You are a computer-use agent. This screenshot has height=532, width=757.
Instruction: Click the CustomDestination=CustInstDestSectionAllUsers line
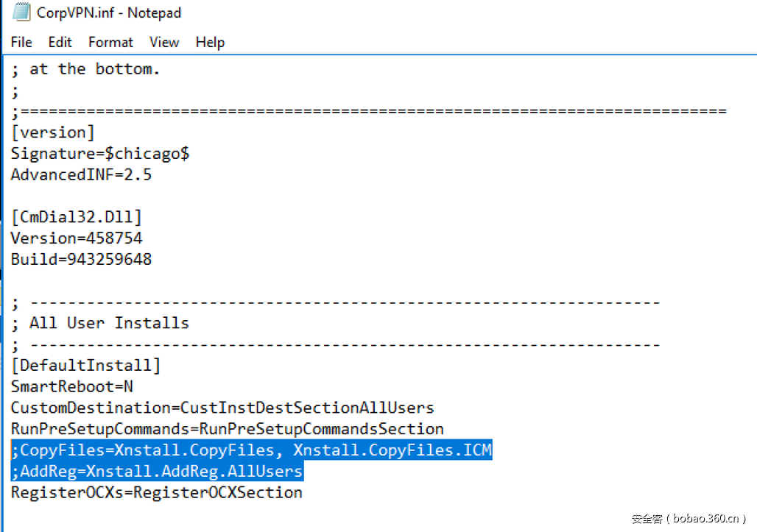222,408
